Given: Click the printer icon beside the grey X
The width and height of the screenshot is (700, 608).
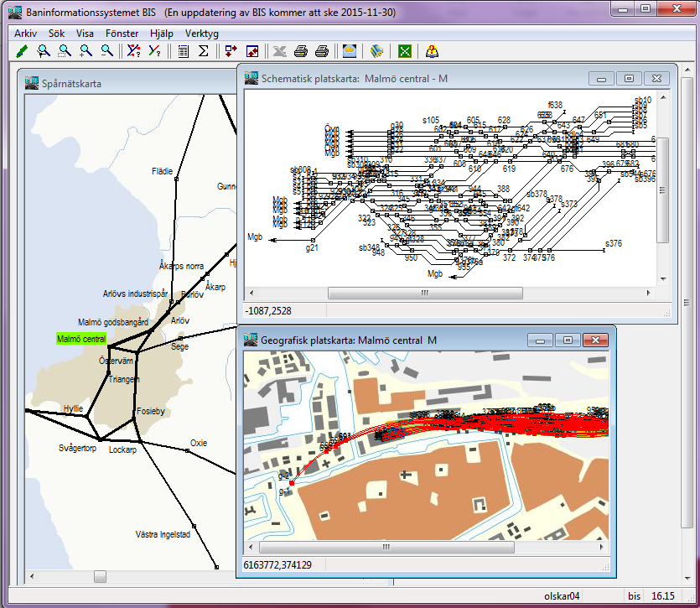Looking at the screenshot, I should (301, 51).
